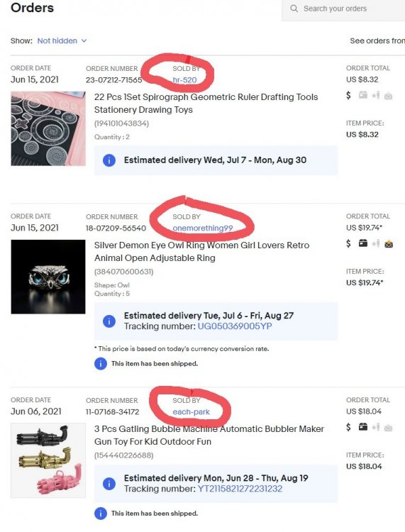The image size is (405, 532).
Task: Open tracking number YT2115821272231232
Action: [x=240, y=489]
